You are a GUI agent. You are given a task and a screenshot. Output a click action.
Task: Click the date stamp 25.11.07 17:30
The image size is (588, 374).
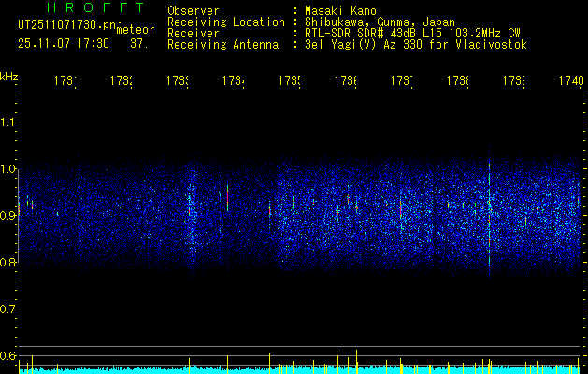point(64,44)
